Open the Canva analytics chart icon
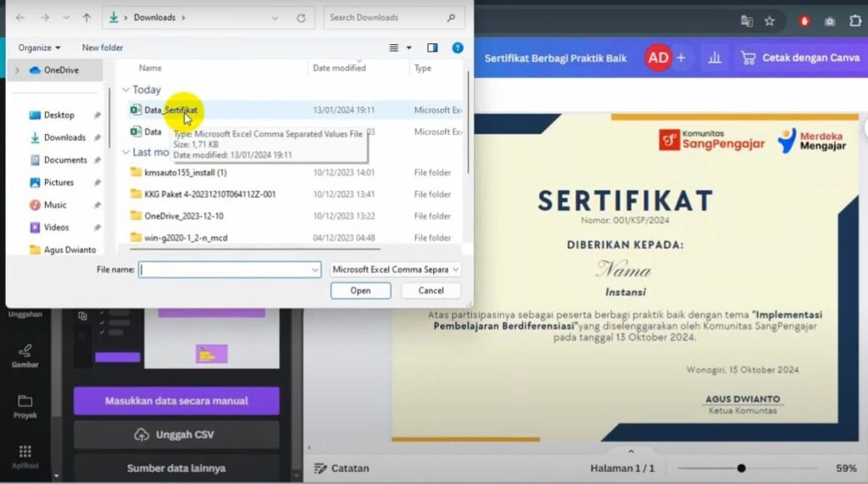868x484 pixels. [715, 58]
